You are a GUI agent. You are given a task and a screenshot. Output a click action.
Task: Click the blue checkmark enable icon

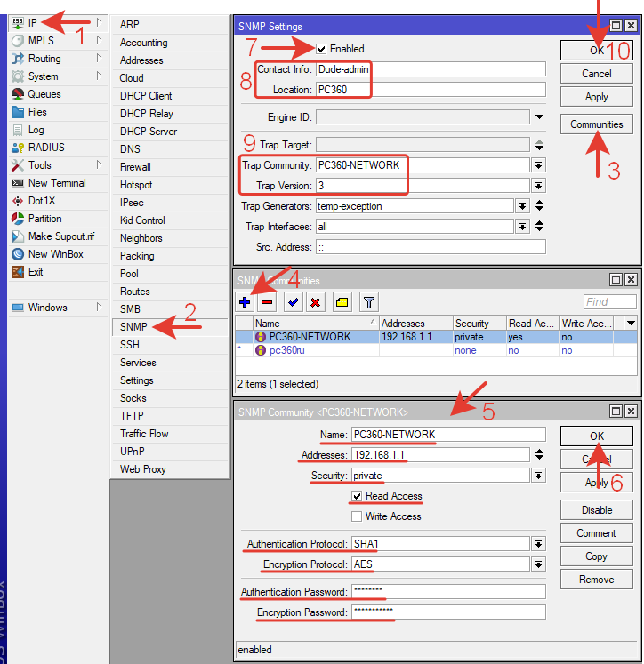click(x=294, y=302)
